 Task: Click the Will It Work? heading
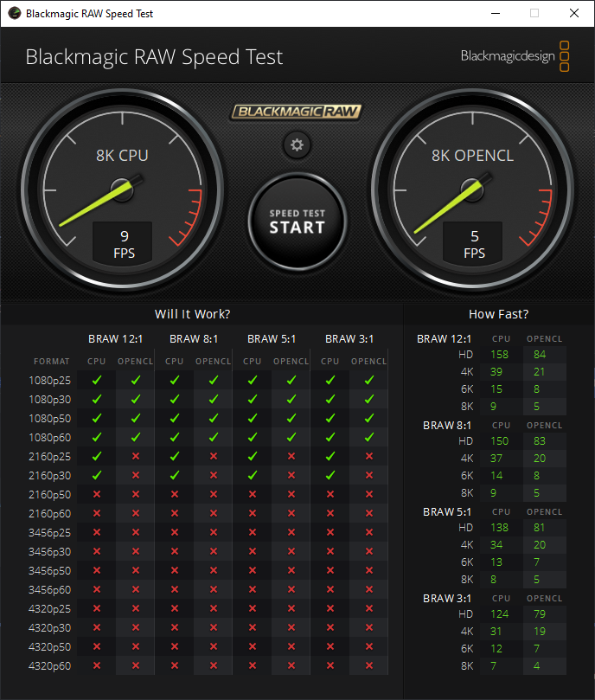(192, 314)
